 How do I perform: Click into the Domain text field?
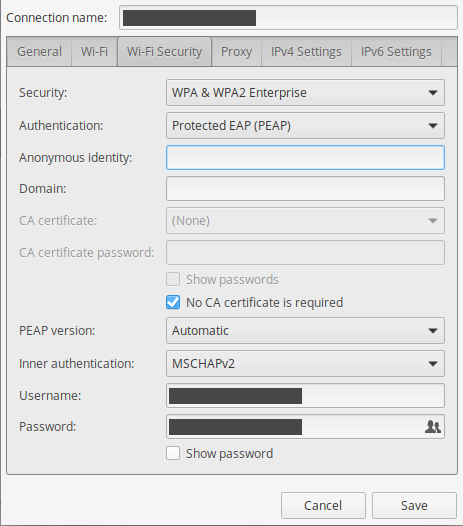click(305, 189)
